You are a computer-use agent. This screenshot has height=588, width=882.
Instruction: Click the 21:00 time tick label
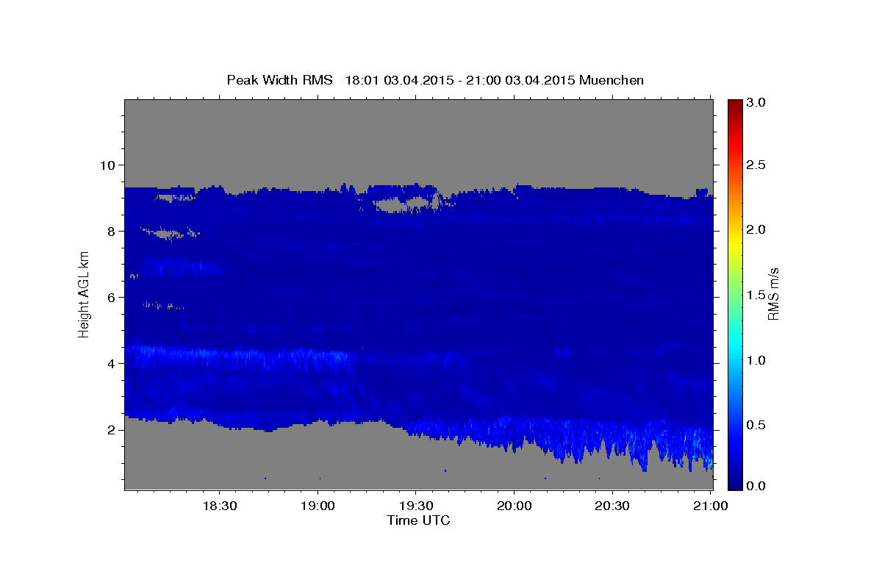point(710,506)
